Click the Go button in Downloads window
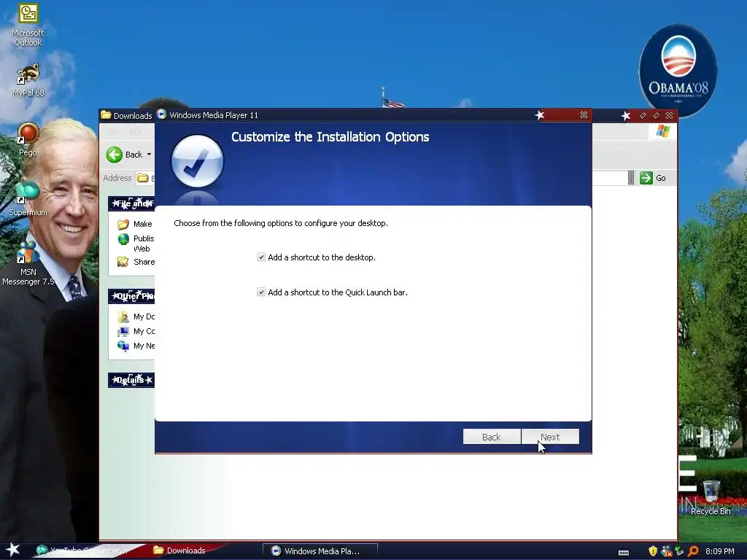Viewport: 747px width, 560px height. click(x=653, y=178)
